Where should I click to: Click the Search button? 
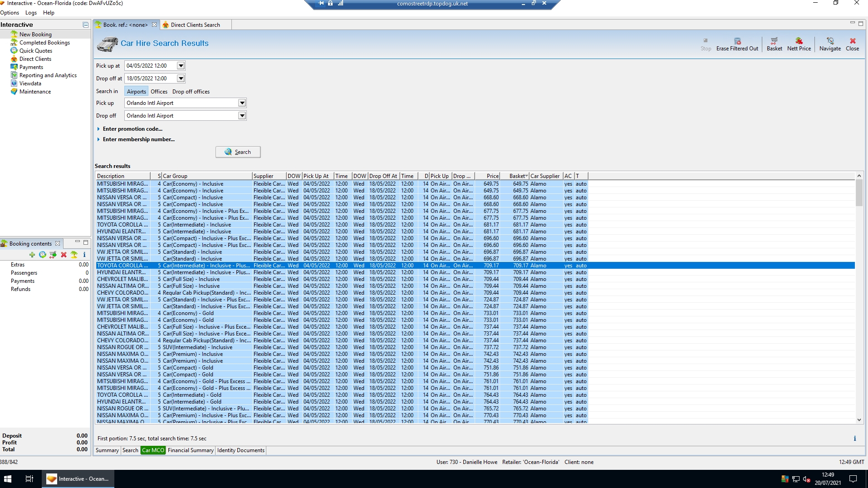coord(238,152)
